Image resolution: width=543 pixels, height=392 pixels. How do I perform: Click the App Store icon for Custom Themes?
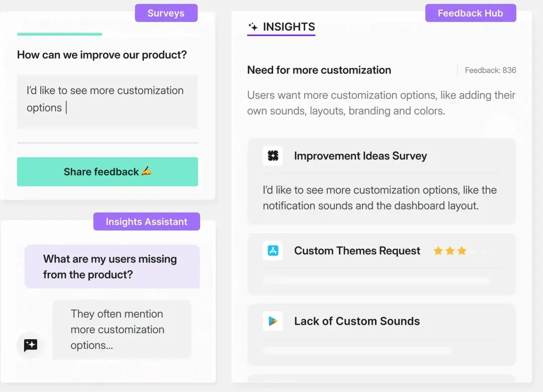coord(273,250)
